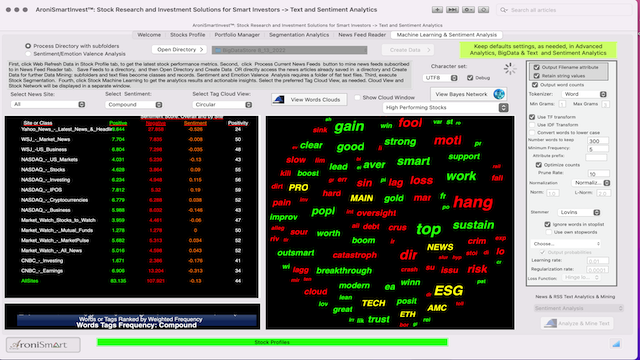Click the plus add toolbar button
The width and height of the screenshot is (640, 360).
click(437, 9)
